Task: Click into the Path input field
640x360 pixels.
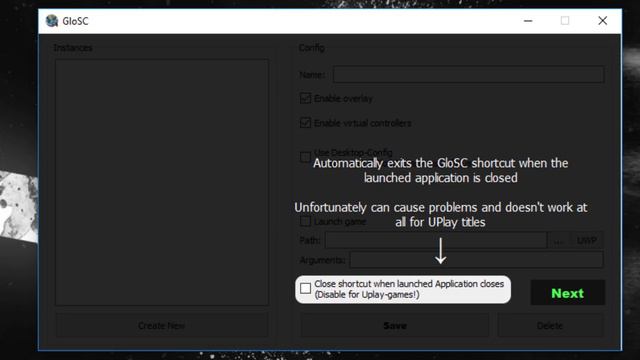Action: click(436, 240)
